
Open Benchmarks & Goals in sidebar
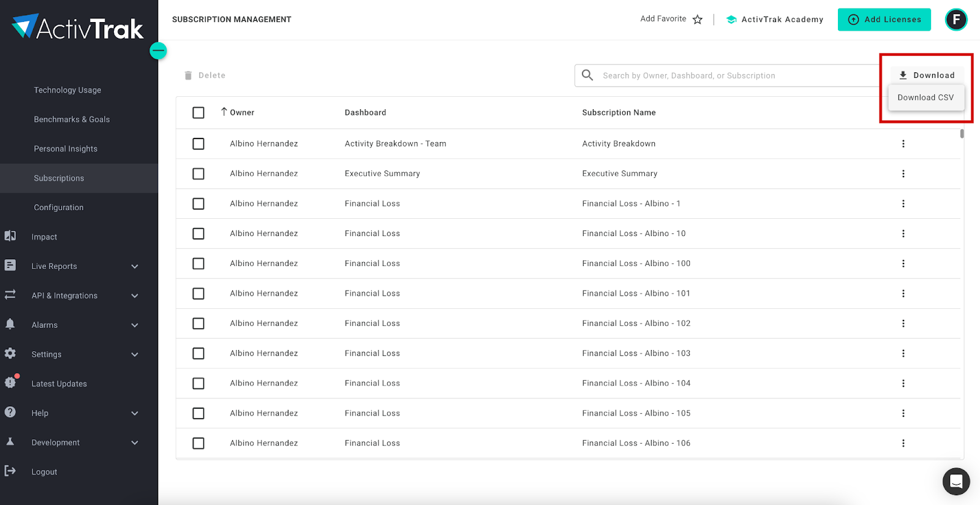tap(72, 120)
